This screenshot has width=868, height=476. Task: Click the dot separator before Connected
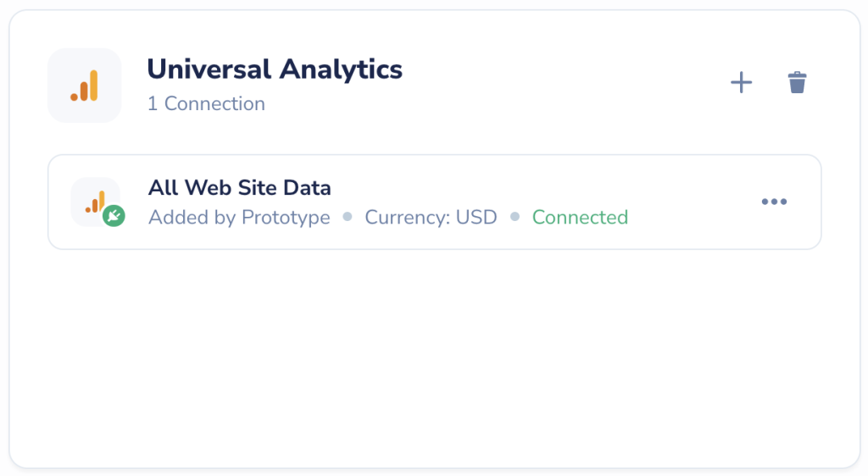515,216
